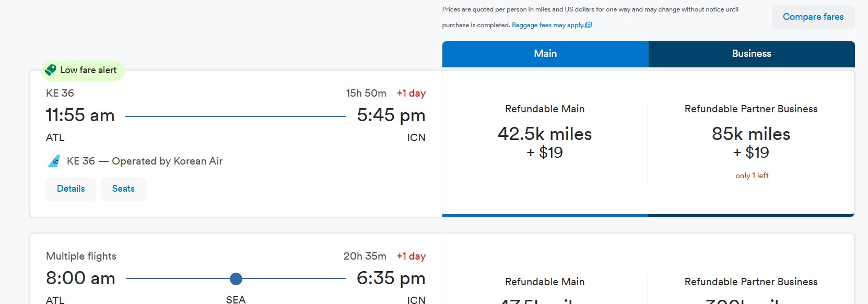Select Refundable Main 42.5k miles fare
The width and height of the screenshot is (868, 304).
(545, 142)
